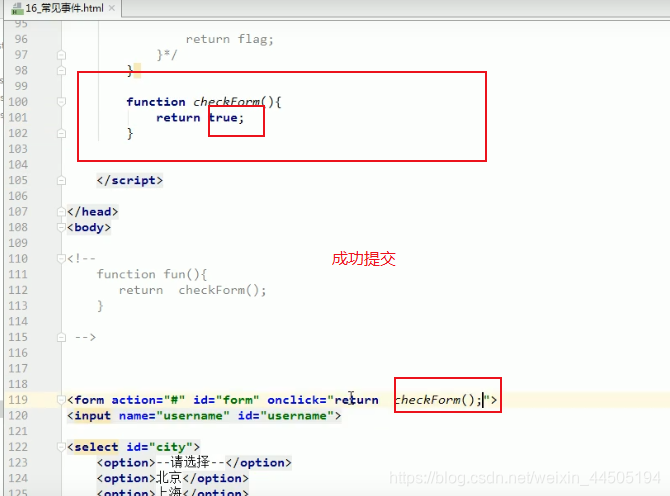Image resolution: width=670 pixels, height=496 pixels.
Task: Click line number 105 in the gutter
Action: pyautogui.click(x=18, y=180)
